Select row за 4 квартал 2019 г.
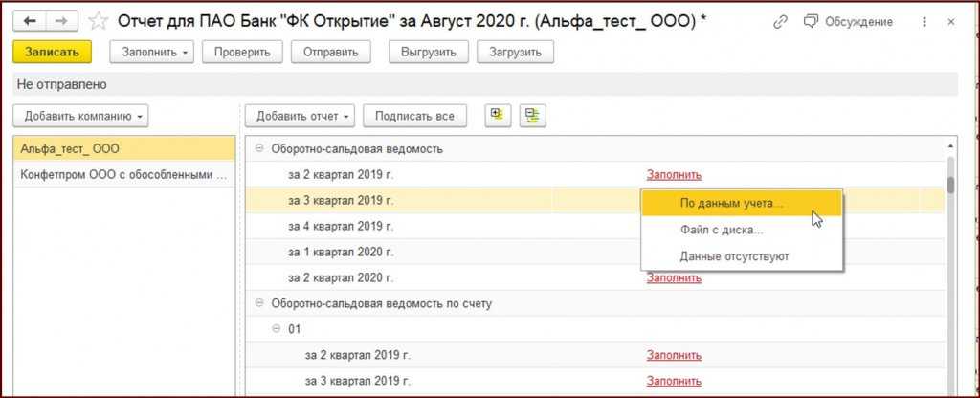980x398 pixels. tap(596, 226)
